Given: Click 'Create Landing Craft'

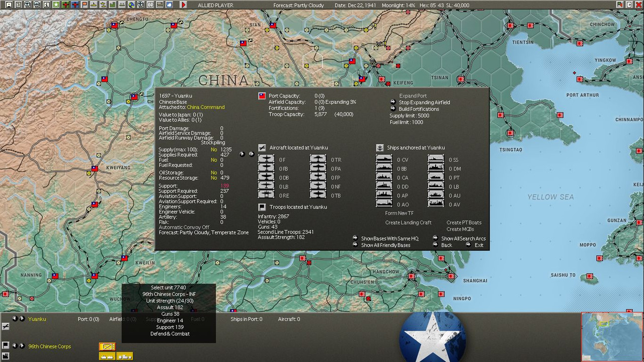Looking at the screenshot, I should (x=409, y=222).
